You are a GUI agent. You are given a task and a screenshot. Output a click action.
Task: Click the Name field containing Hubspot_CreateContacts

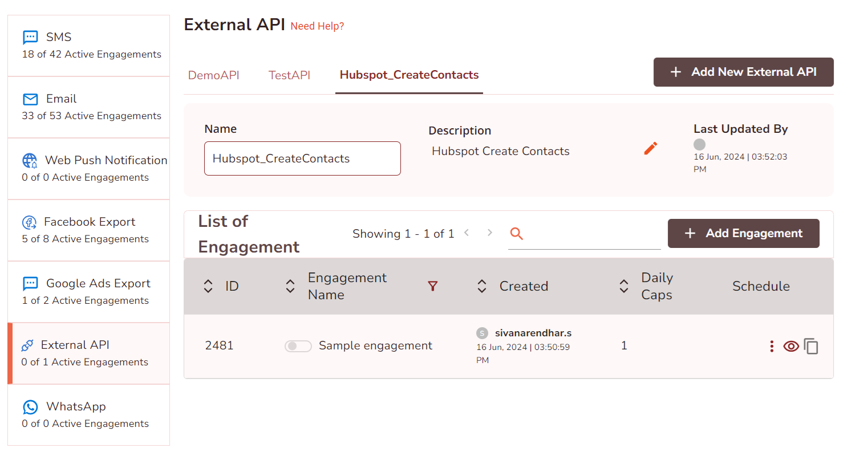[302, 158]
